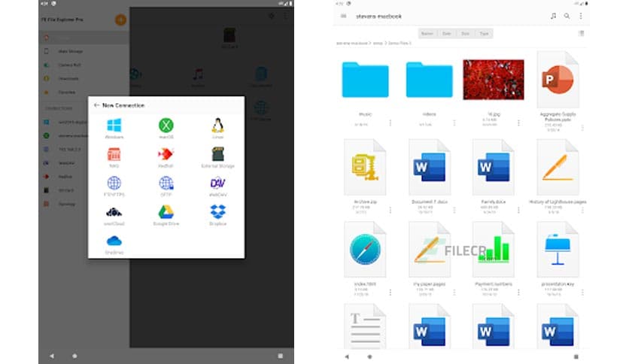Open the my paper.pages file
629x364 pixels.
click(x=429, y=250)
